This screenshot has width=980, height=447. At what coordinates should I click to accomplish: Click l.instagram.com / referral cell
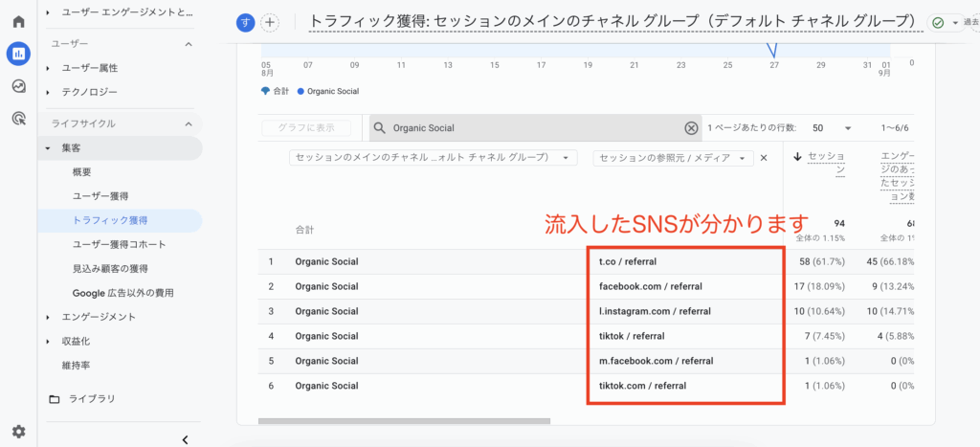coord(655,311)
